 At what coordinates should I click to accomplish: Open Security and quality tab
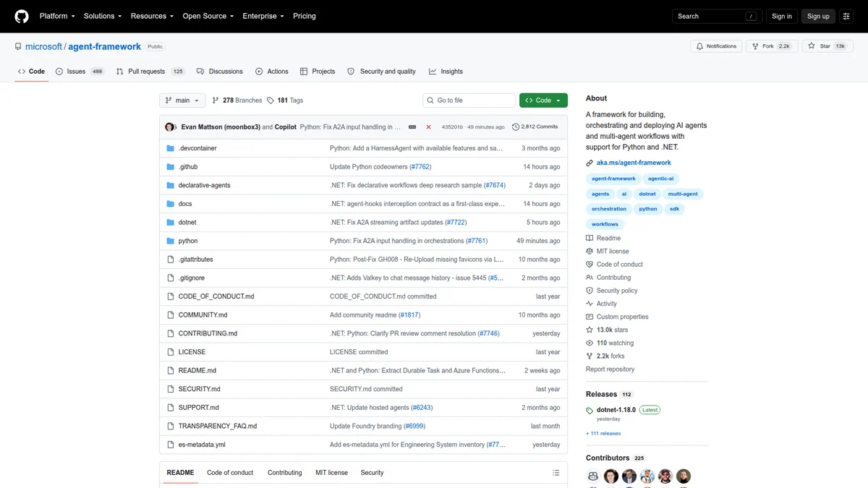[x=382, y=72]
